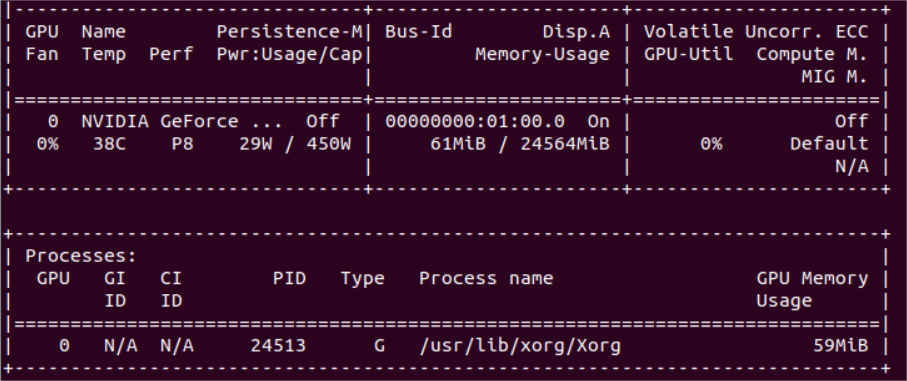This screenshot has height=381, width=907.
Task: Click the P8 performance state value
Action: coord(182,143)
